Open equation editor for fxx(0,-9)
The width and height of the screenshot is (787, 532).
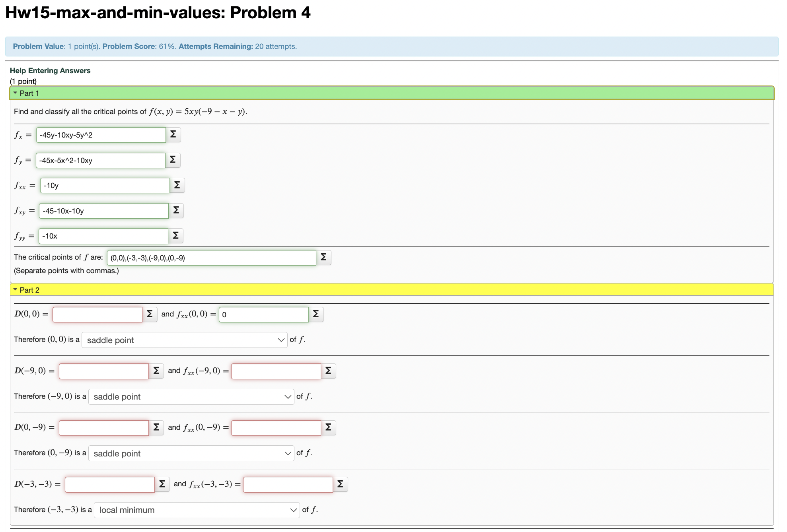coord(328,427)
